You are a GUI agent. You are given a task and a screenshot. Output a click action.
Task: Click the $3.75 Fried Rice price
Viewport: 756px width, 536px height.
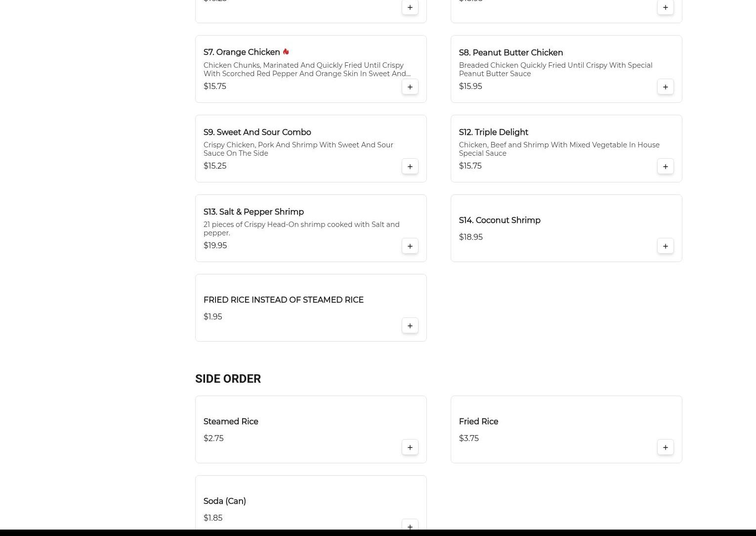pyautogui.click(x=469, y=439)
